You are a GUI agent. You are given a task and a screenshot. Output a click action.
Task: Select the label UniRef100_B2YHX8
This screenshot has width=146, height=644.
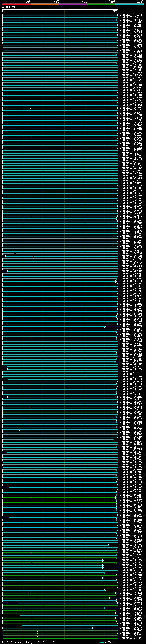click(131, 382)
